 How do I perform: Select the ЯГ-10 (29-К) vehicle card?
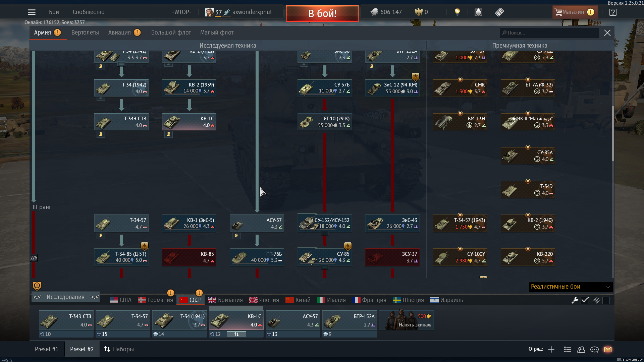click(325, 122)
